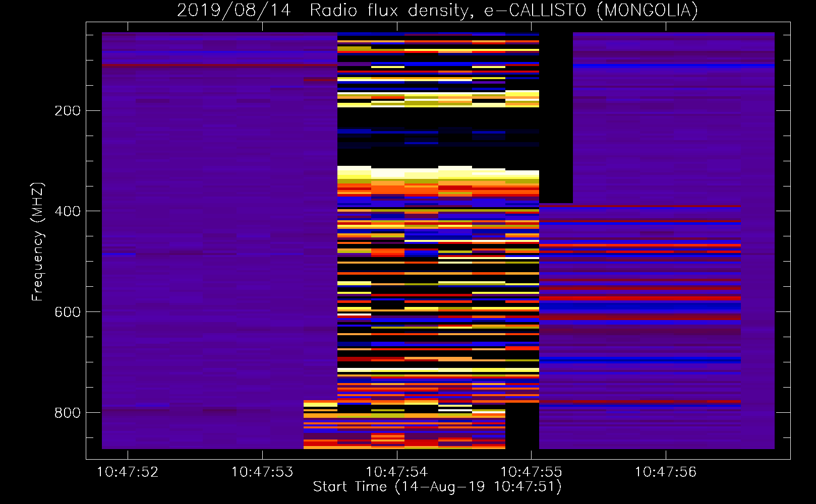The height and width of the screenshot is (504, 816).
Task: Click the 10:47:52 time tick label
Action: coord(128,472)
